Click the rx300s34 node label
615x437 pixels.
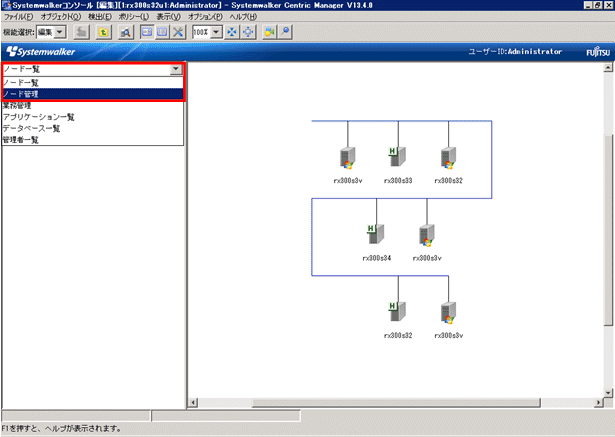[377, 258]
